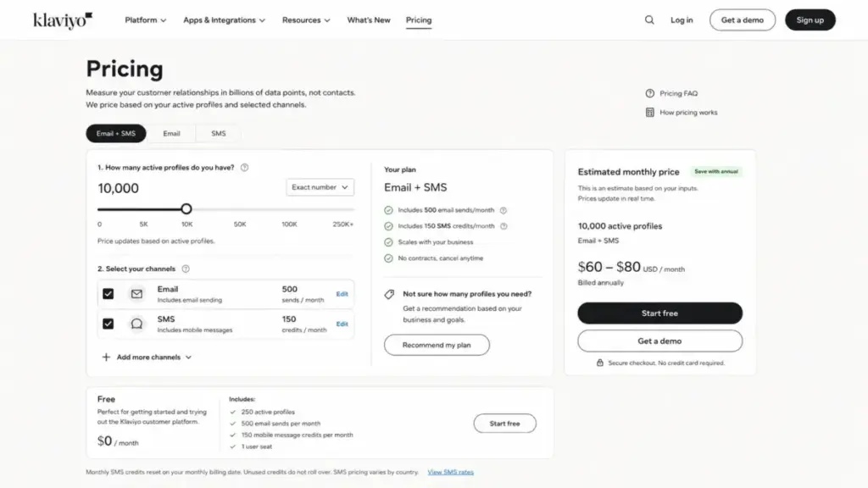Click the $0 / month price
Screen dimensions: 868x488
[118, 441]
